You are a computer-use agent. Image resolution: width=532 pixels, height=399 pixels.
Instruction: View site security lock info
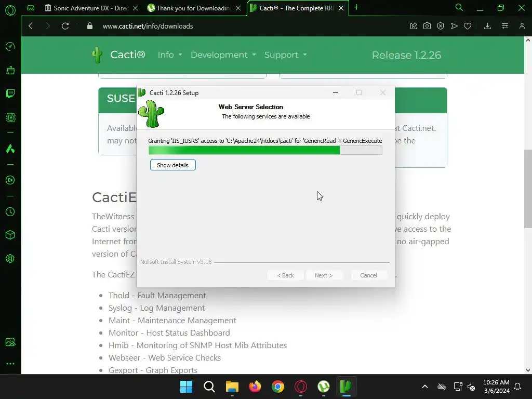tap(89, 26)
